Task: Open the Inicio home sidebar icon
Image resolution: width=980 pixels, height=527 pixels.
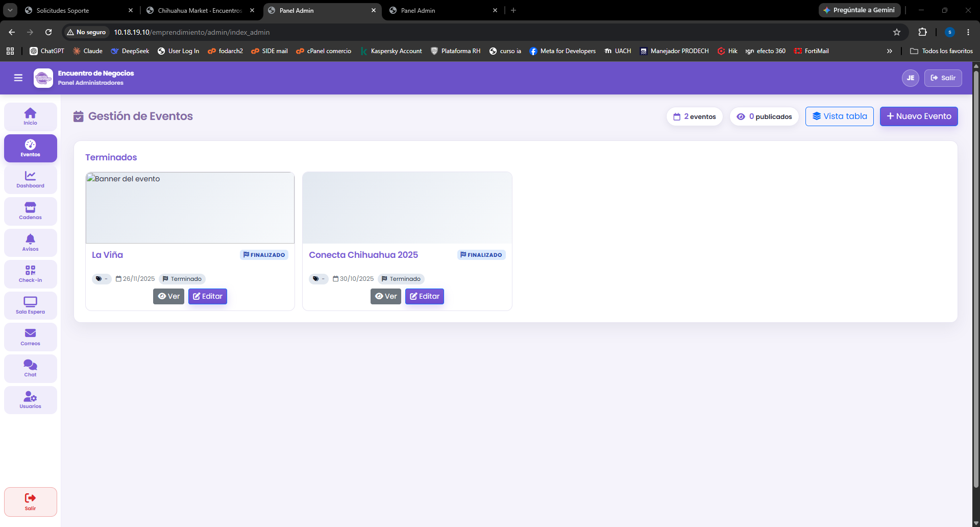Action: pyautogui.click(x=30, y=116)
